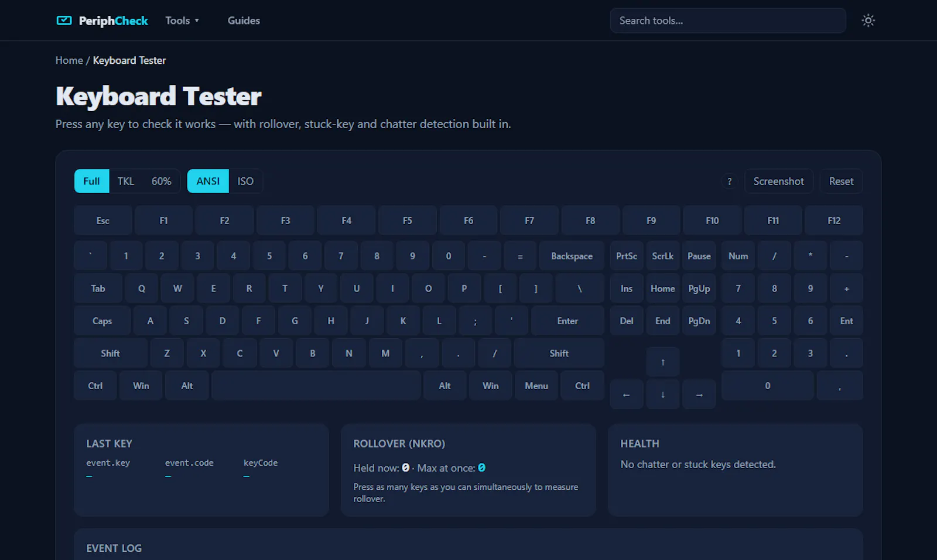937x560 pixels.
Task: Click the Num lock key
Action: pos(738,256)
